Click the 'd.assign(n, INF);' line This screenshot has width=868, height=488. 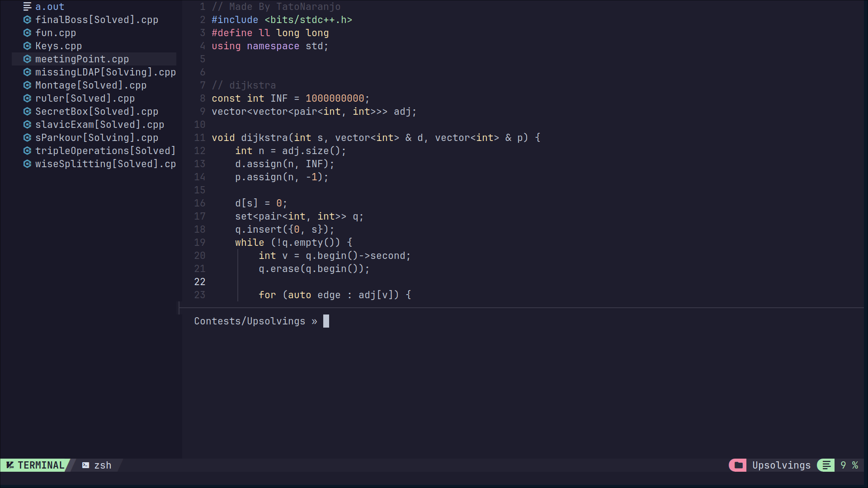point(284,164)
